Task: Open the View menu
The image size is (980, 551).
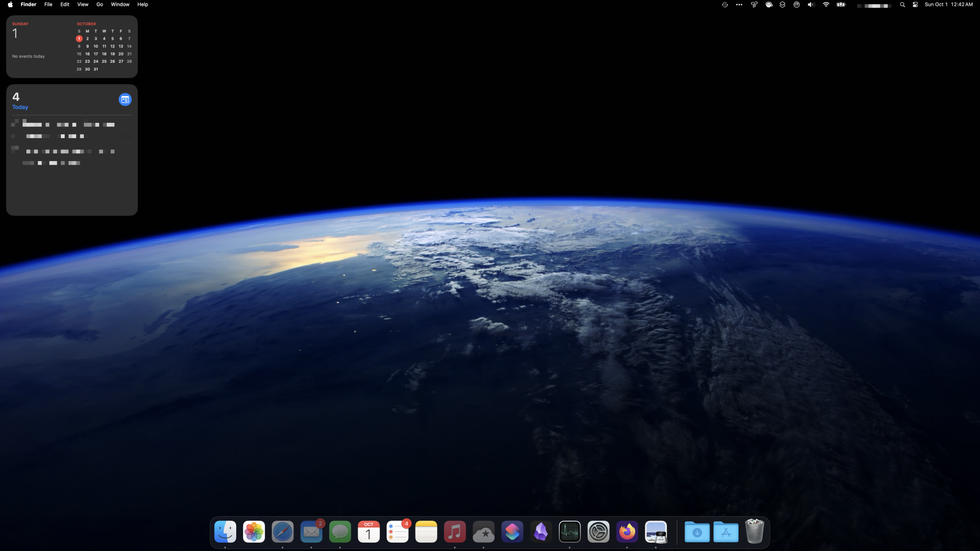Action: click(83, 4)
